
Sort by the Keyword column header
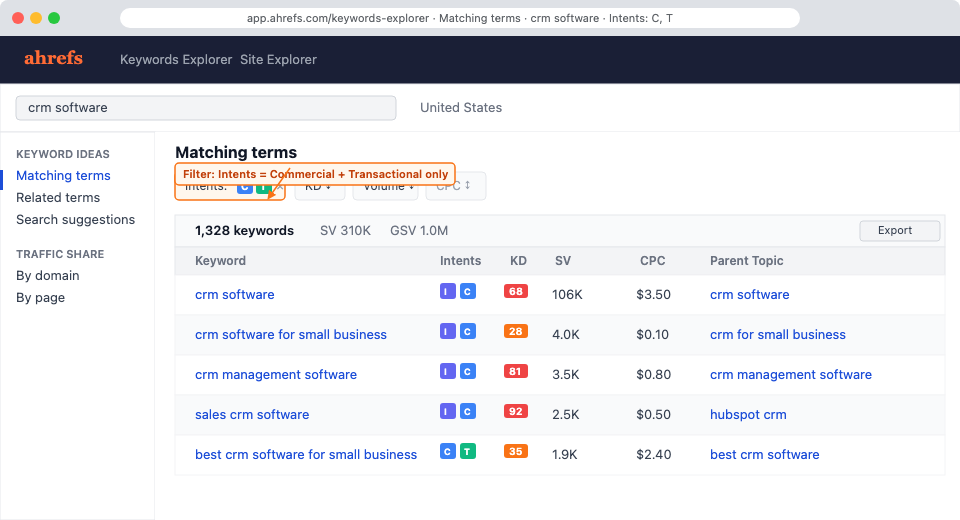point(220,261)
